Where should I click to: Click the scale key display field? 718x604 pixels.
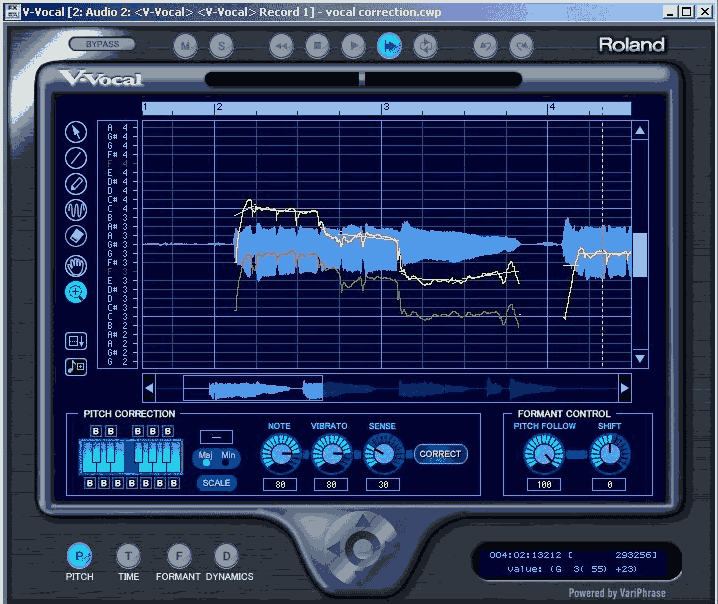pos(216,437)
